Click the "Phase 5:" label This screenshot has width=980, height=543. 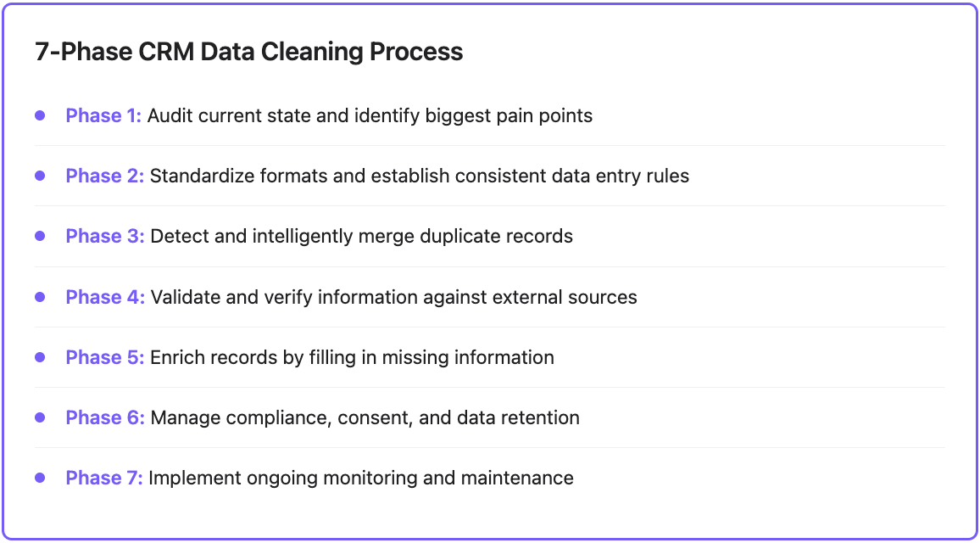(105, 357)
